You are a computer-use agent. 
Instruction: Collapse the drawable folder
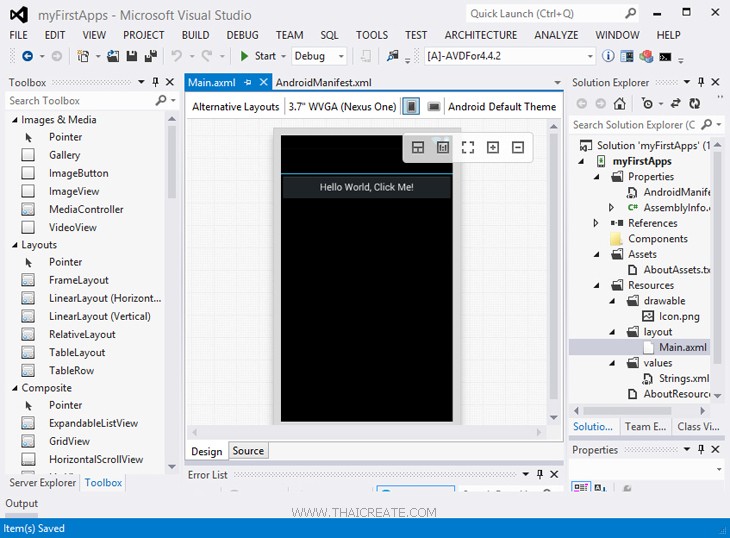point(612,301)
